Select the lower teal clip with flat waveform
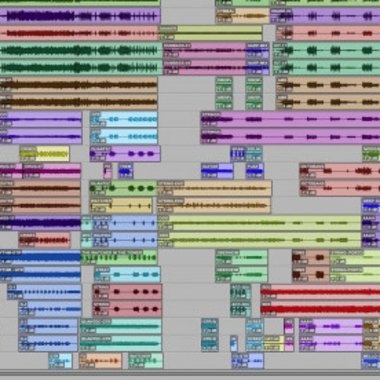 point(121,343)
